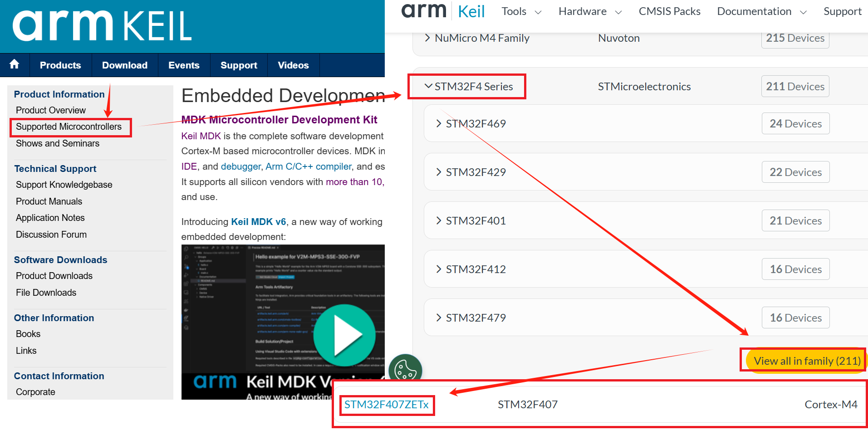The width and height of the screenshot is (868, 440).
Task: Open the Hardware dropdown
Action: 590,11
